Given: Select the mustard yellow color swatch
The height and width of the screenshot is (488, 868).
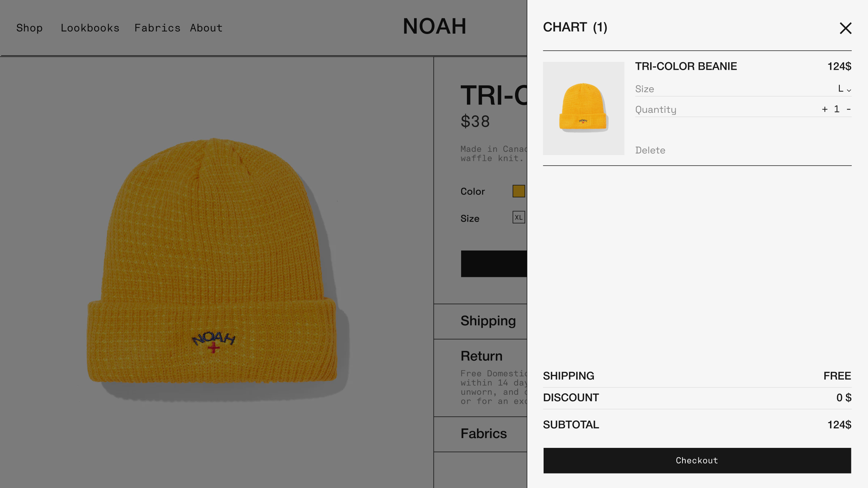Looking at the screenshot, I should click(519, 191).
